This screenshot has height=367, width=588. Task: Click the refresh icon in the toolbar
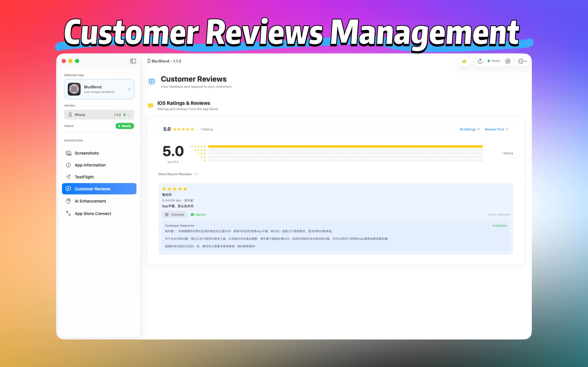pyautogui.click(x=480, y=61)
